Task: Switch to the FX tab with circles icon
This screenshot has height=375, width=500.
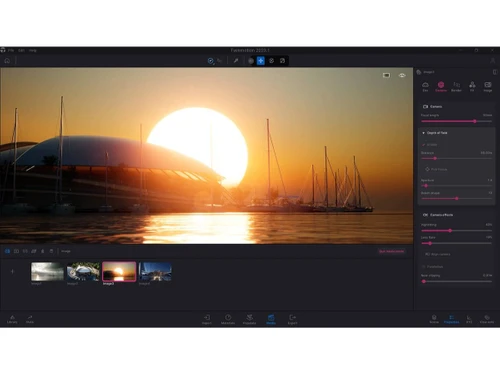Action: [x=472, y=86]
